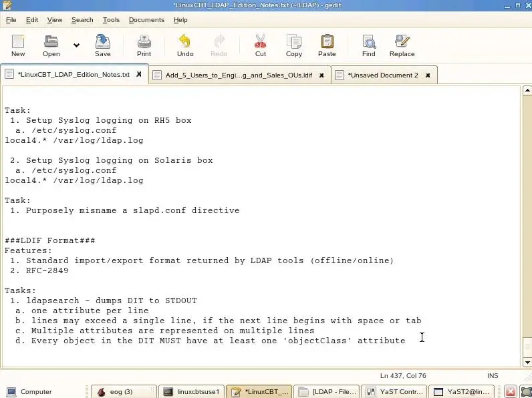This screenshot has width=532, height=398.
Task: Open the View menu
Action: click(x=55, y=20)
